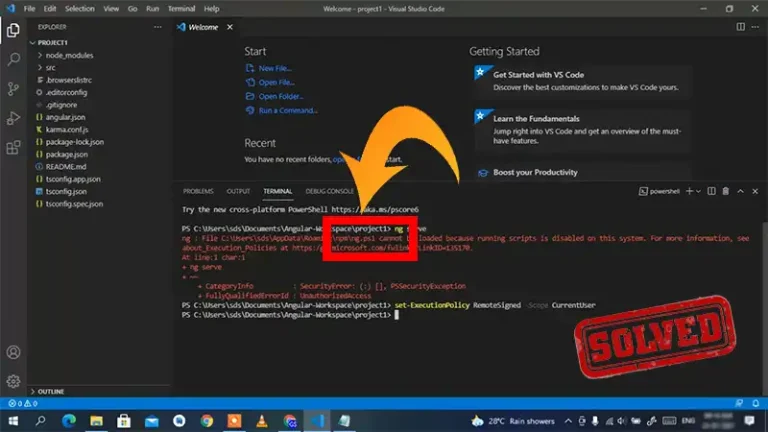Screen dimensions: 768x432
Task: Open the Manage gear icon
Action: [13, 381]
